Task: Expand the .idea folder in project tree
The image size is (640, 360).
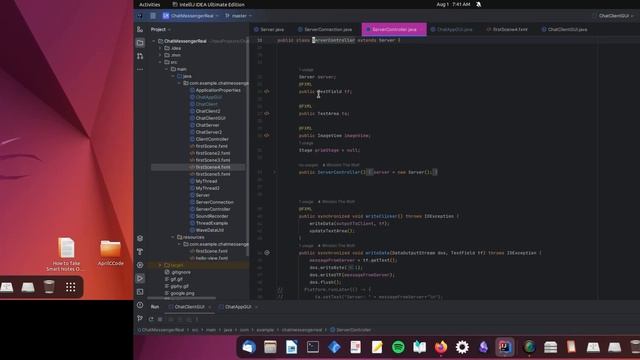Action: pos(160,48)
